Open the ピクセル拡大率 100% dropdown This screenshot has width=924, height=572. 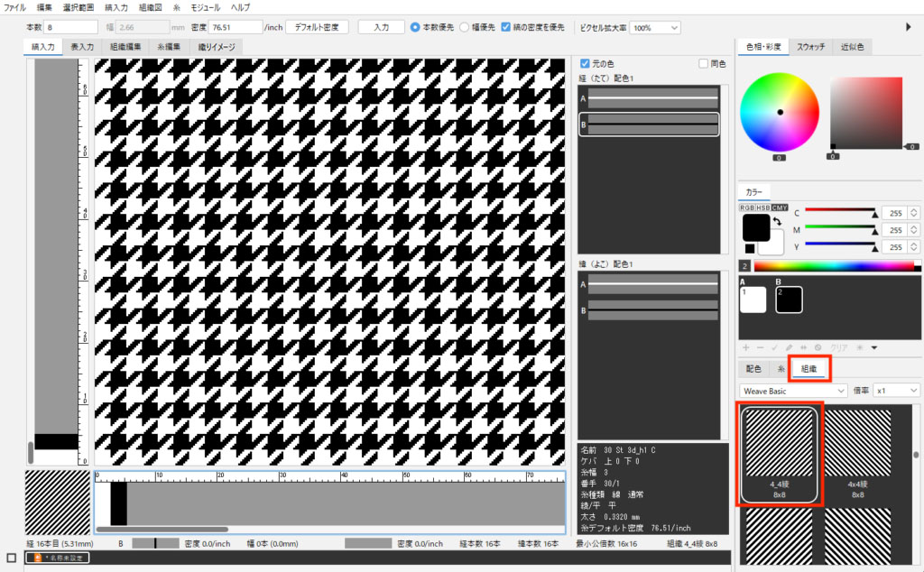tap(654, 28)
